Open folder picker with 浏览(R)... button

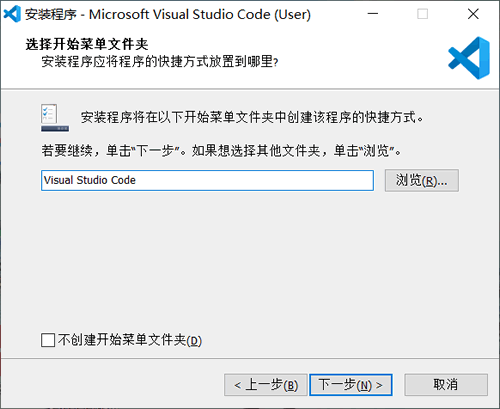point(422,180)
